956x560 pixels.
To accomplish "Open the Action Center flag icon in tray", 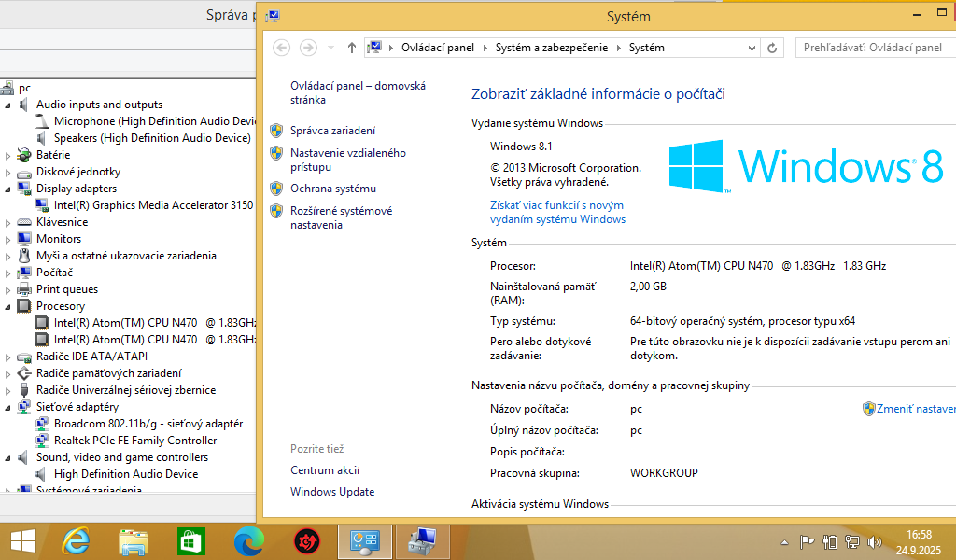I will [808, 541].
